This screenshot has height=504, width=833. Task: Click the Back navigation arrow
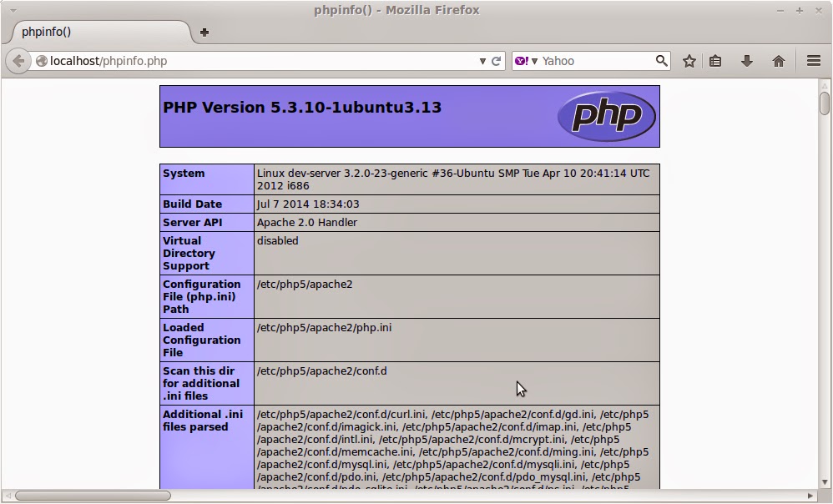click(x=18, y=61)
